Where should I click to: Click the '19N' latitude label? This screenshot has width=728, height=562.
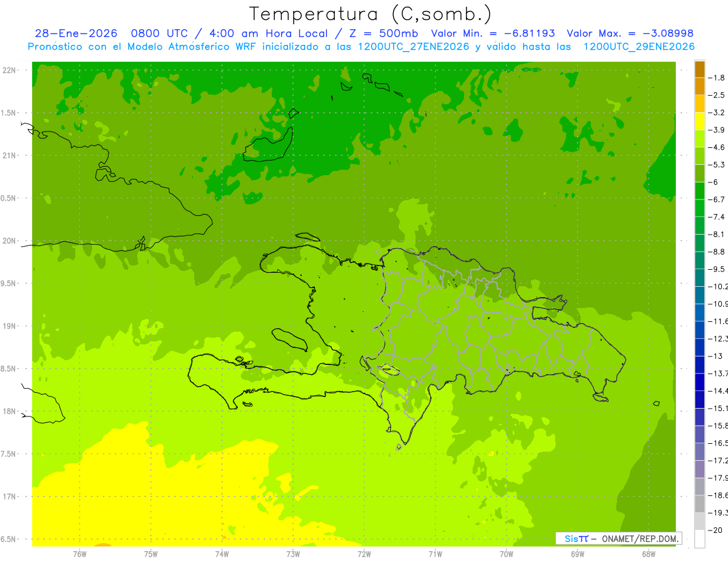coord(9,326)
